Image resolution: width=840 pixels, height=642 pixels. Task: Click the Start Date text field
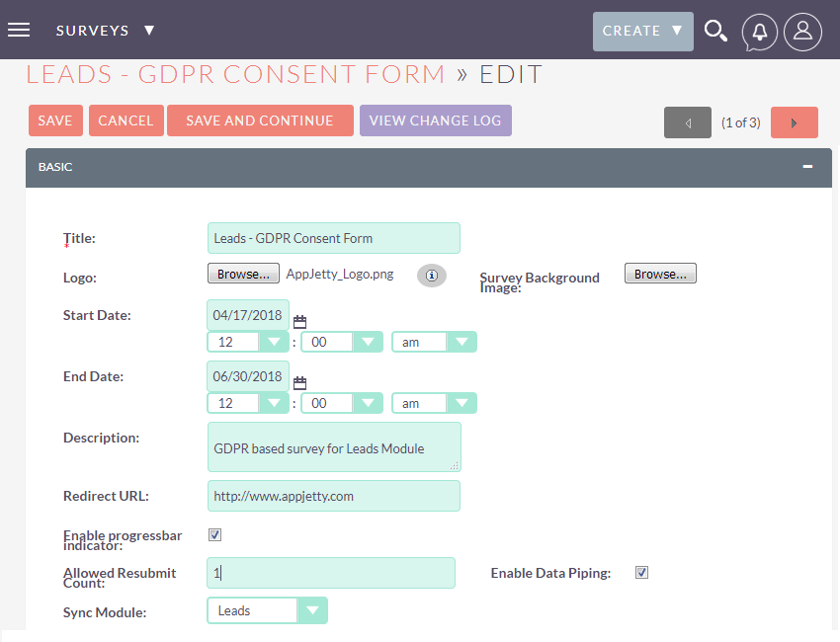pos(248,315)
